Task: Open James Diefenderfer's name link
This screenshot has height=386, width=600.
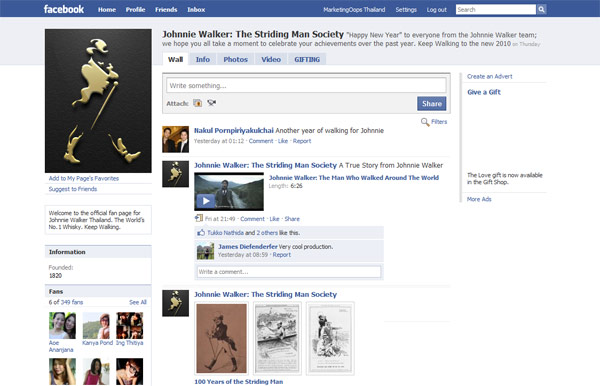Action: click(x=248, y=247)
